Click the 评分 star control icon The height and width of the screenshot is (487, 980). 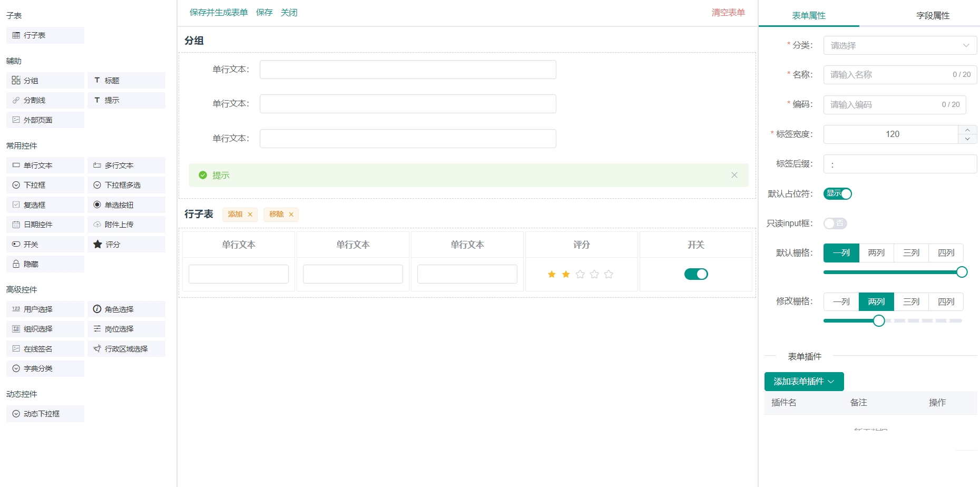(97, 245)
